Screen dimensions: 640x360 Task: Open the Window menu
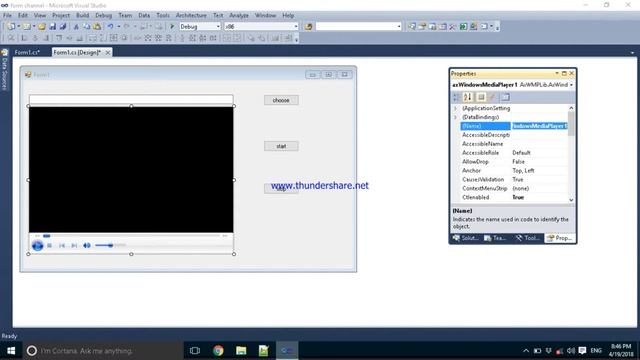coord(265,15)
